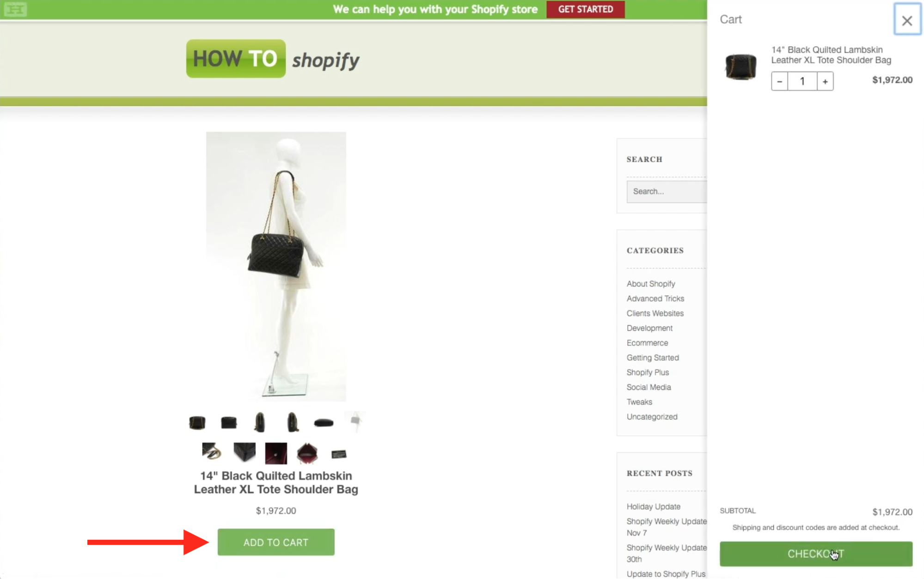Click the quantity field showing 1

click(802, 81)
